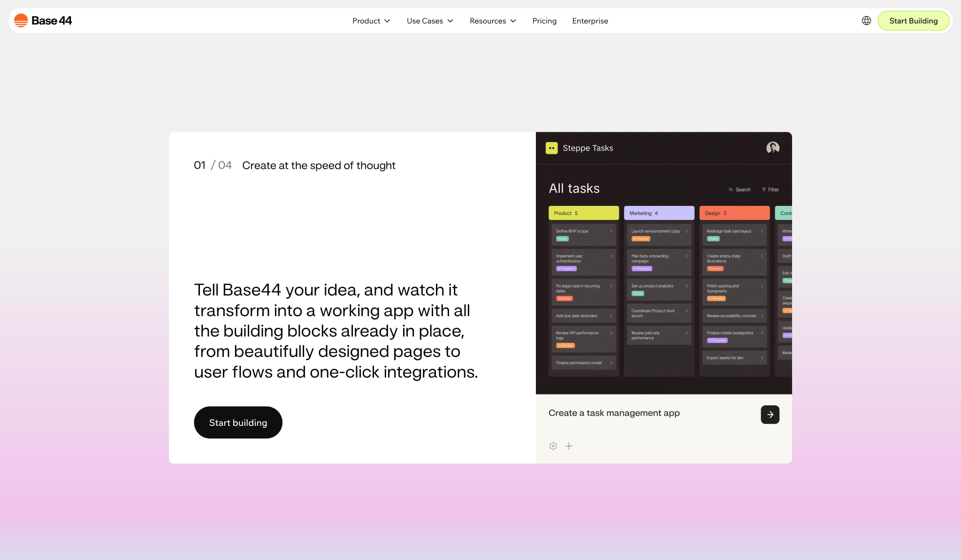The width and height of the screenshot is (961, 560).
Task: Open menu dots on Coordinate Product Hunt launch
Action: pyautogui.click(x=686, y=311)
